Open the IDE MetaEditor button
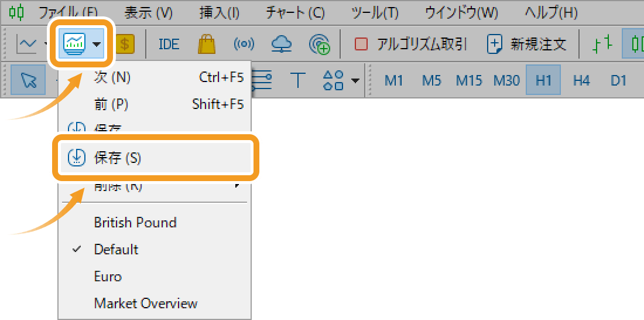The height and width of the screenshot is (320, 644). (x=169, y=44)
